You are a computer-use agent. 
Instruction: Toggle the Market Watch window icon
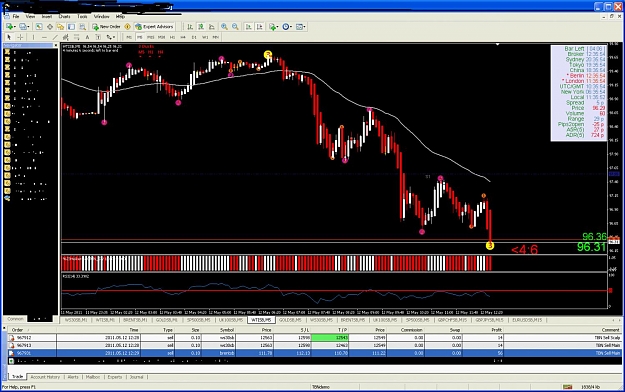[39, 27]
